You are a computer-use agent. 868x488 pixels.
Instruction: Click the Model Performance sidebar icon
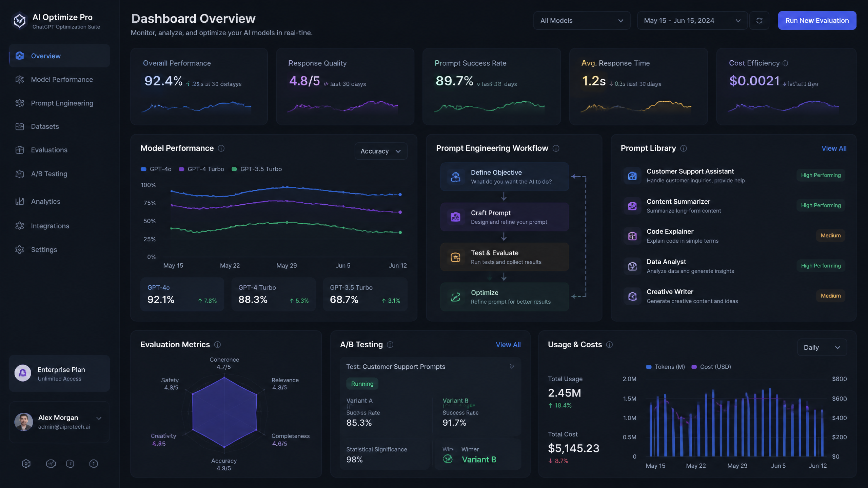click(20, 79)
